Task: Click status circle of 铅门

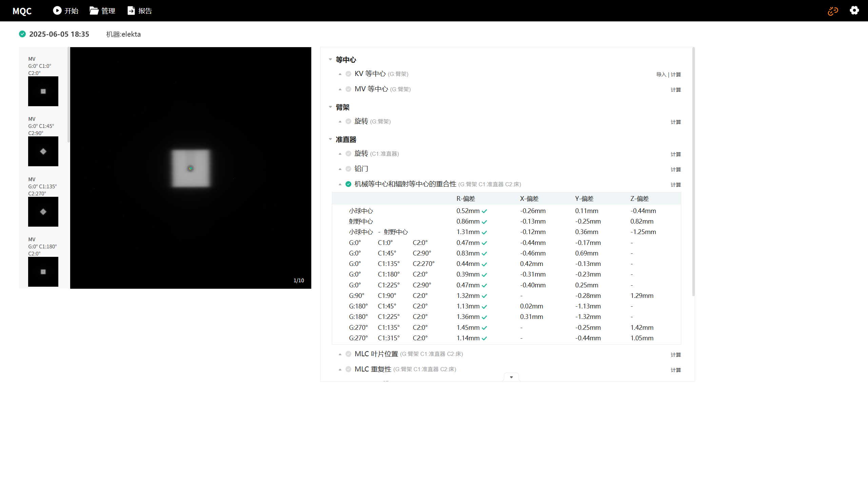Action: [348, 169]
